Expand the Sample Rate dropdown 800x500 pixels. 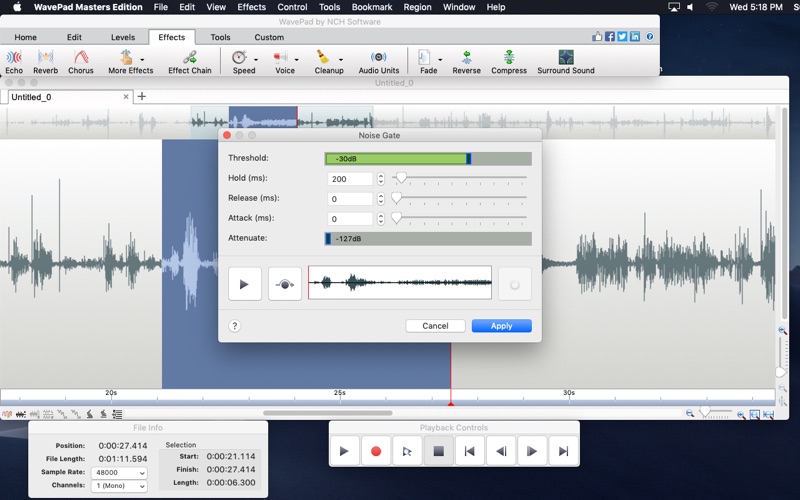coord(119,473)
